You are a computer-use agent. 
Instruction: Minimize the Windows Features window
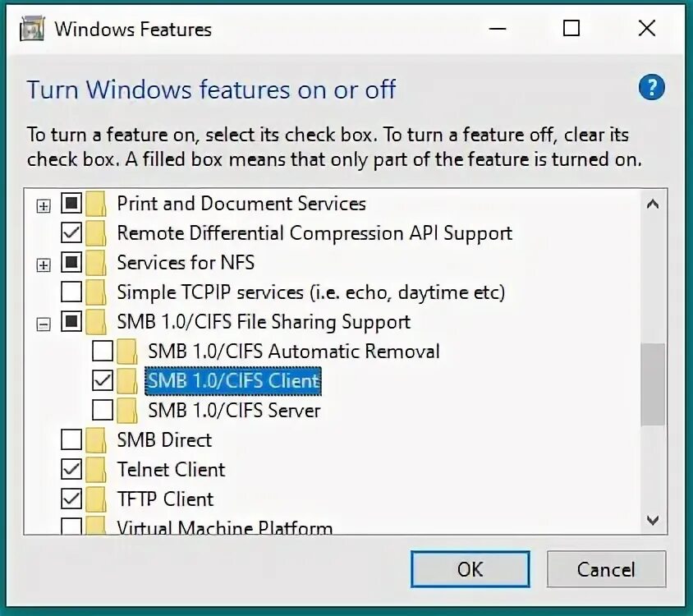(x=498, y=29)
